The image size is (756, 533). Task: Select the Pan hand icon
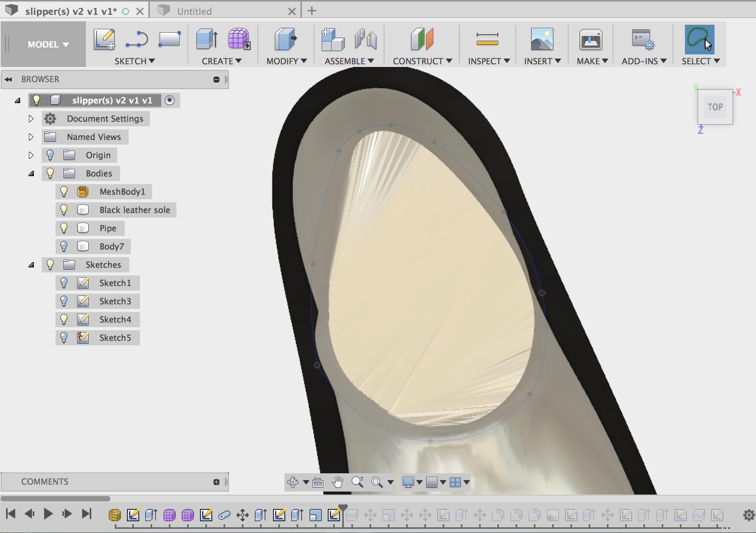337,482
